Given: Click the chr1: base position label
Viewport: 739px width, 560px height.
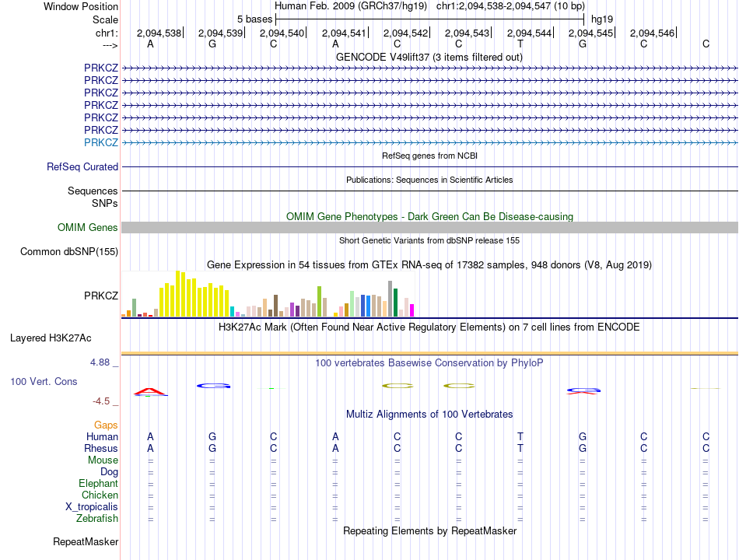Looking at the screenshot, I should [x=107, y=33].
